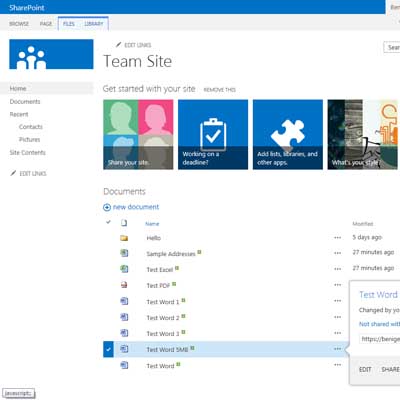400x400 pixels.
Task: Open the Test Word 1 file name
Action: (x=163, y=302)
